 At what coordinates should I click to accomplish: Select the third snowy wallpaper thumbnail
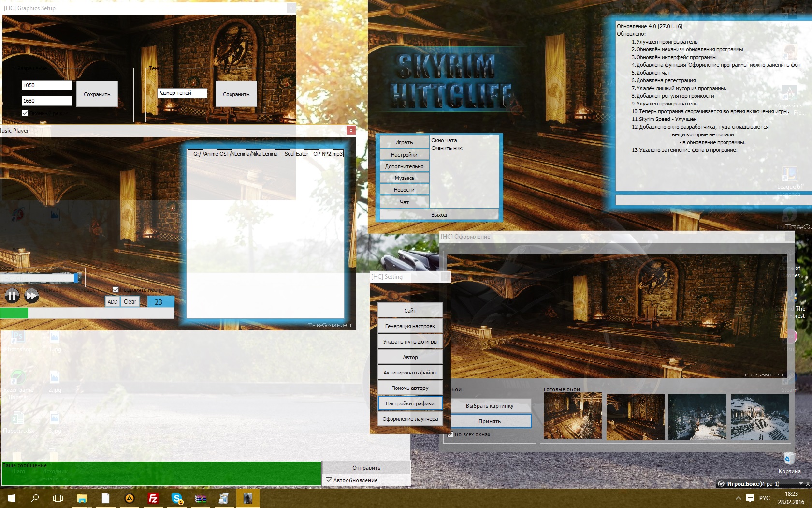coord(697,416)
